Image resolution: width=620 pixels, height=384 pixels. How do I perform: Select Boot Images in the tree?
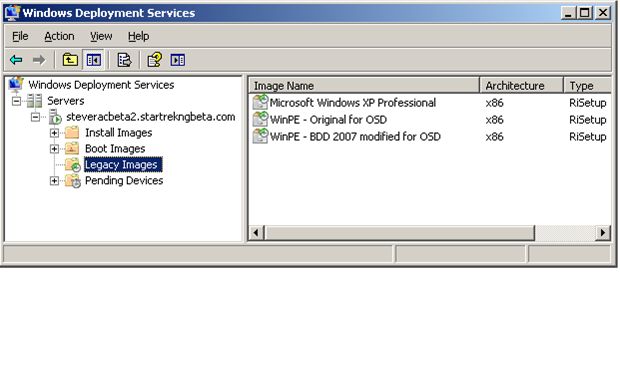[115, 149]
